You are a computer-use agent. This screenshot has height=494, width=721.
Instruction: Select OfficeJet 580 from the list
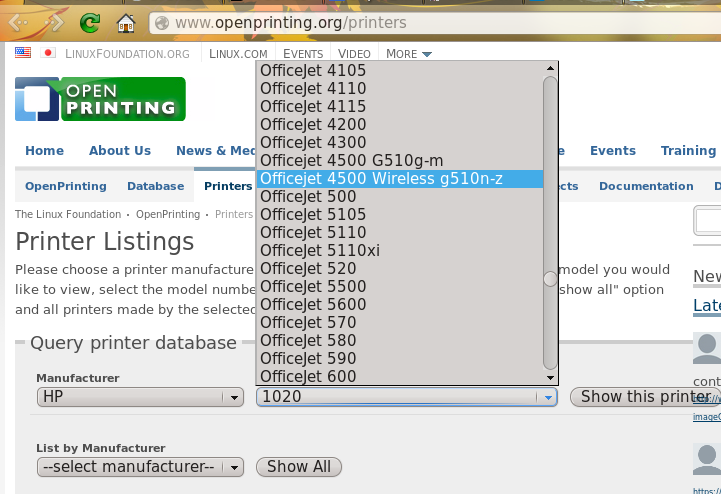point(400,340)
